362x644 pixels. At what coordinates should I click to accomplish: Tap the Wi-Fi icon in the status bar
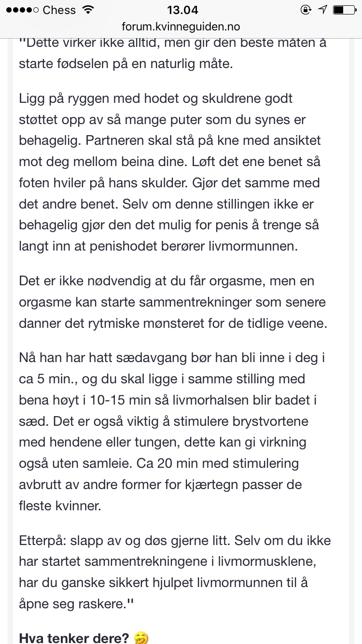(88, 10)
